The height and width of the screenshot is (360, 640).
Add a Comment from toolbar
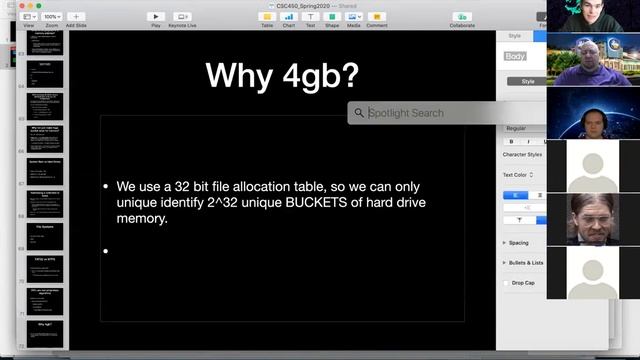pos(377,17)
